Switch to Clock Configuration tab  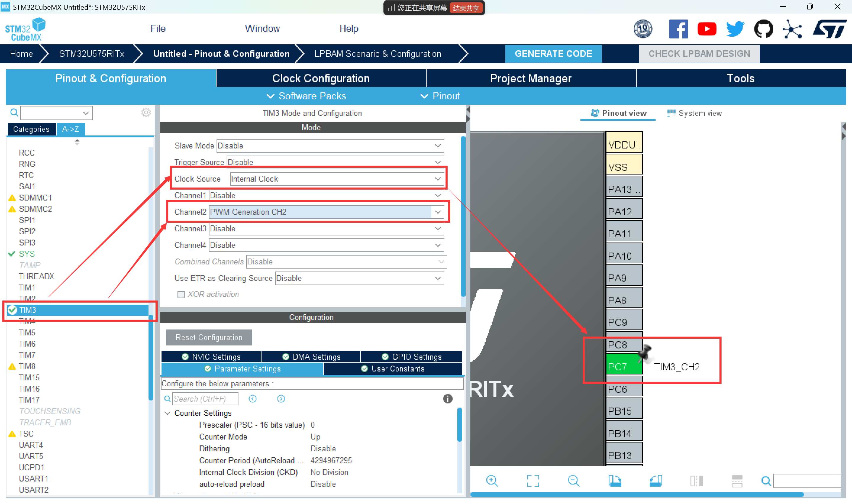coord(321,78)
